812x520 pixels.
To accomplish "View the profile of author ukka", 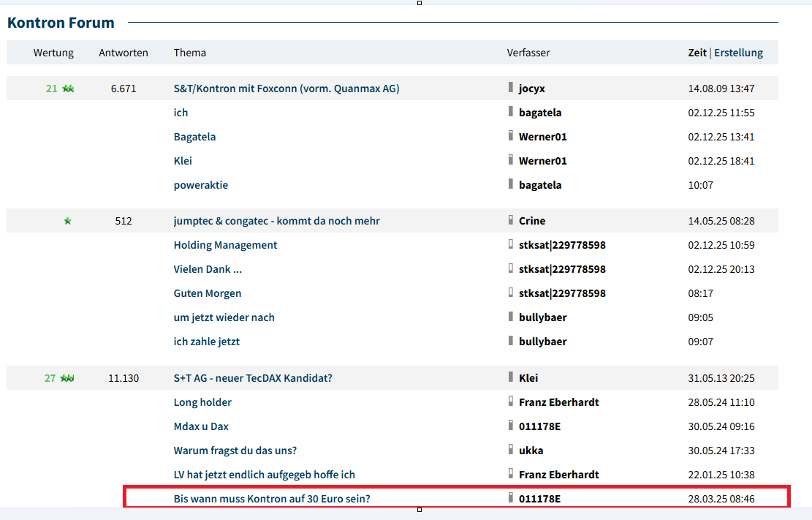I will [x=531, y=451].
